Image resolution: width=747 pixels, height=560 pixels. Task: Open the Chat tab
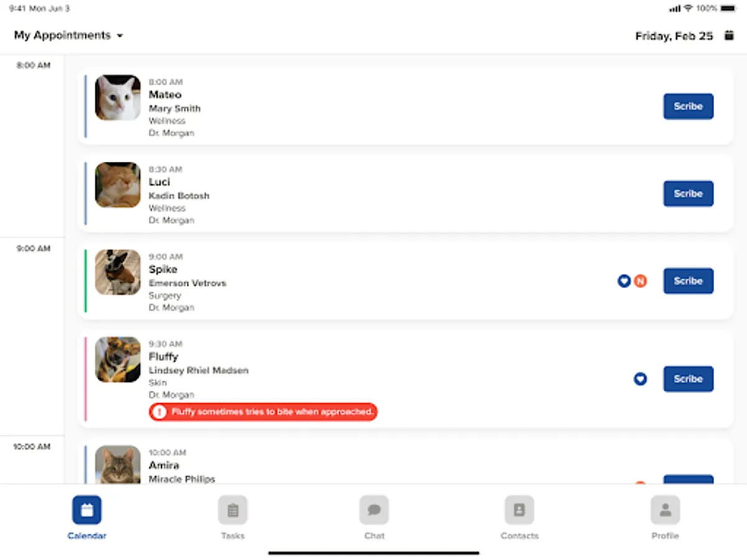[374, 518]
